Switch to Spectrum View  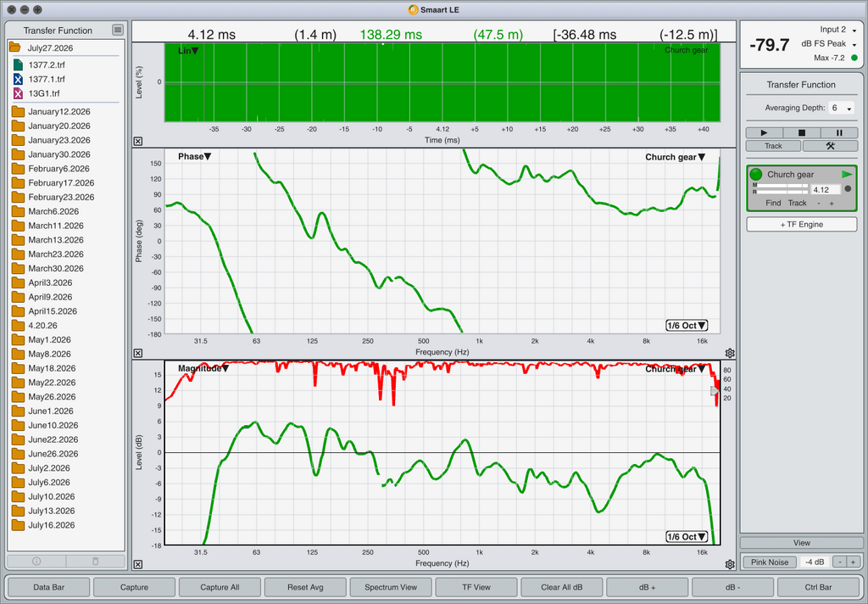pyautogui.click(x=391, y=587)
